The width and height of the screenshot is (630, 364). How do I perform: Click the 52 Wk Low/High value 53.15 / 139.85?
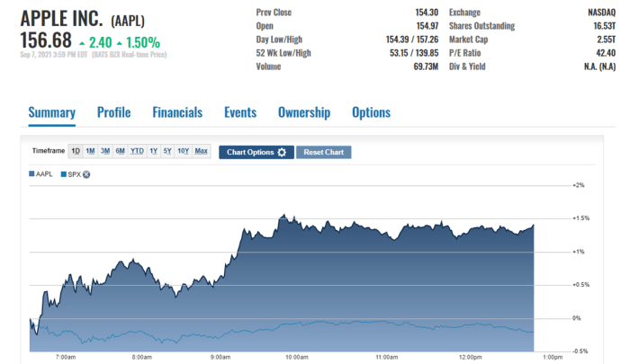click(x=414, y=53)
